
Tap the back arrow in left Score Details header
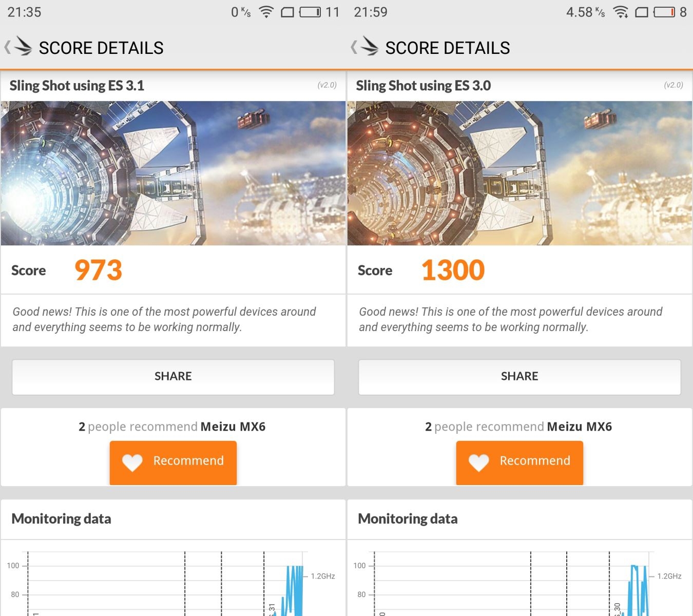coord(7,48)
